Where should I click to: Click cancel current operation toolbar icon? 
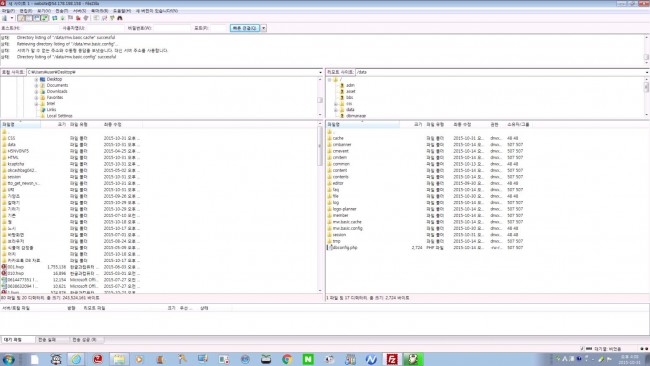click(70, 18)
